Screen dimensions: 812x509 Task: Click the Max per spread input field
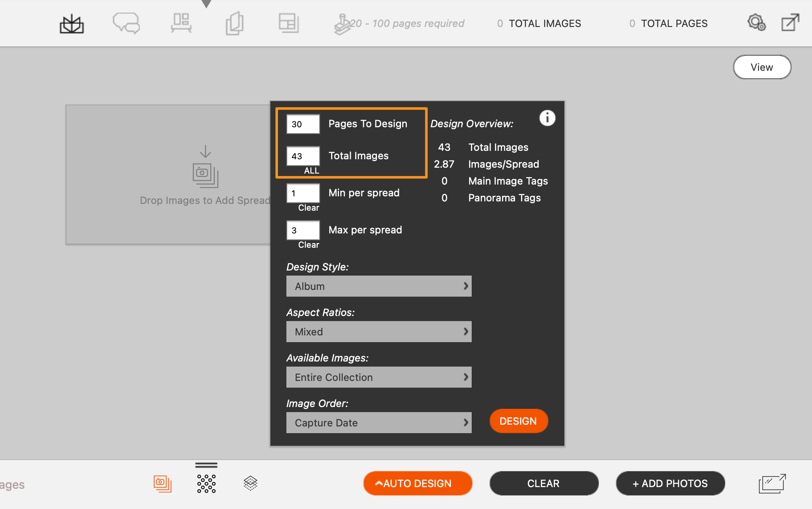point(303,230)
